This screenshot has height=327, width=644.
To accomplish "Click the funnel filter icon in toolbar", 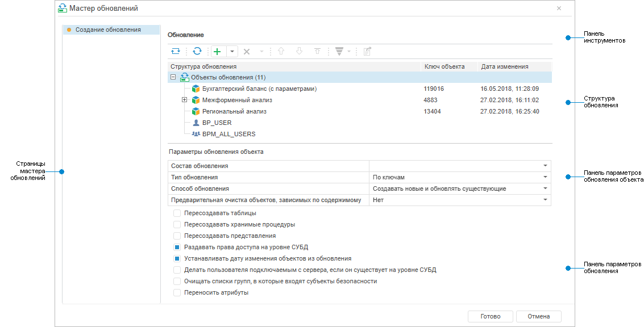I will click(x=339, y=51).
